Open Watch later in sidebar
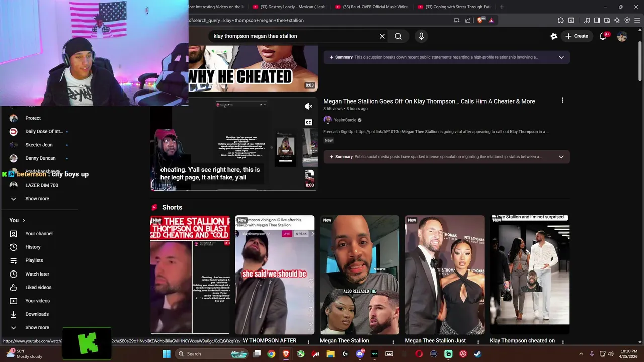 point(37,274)
